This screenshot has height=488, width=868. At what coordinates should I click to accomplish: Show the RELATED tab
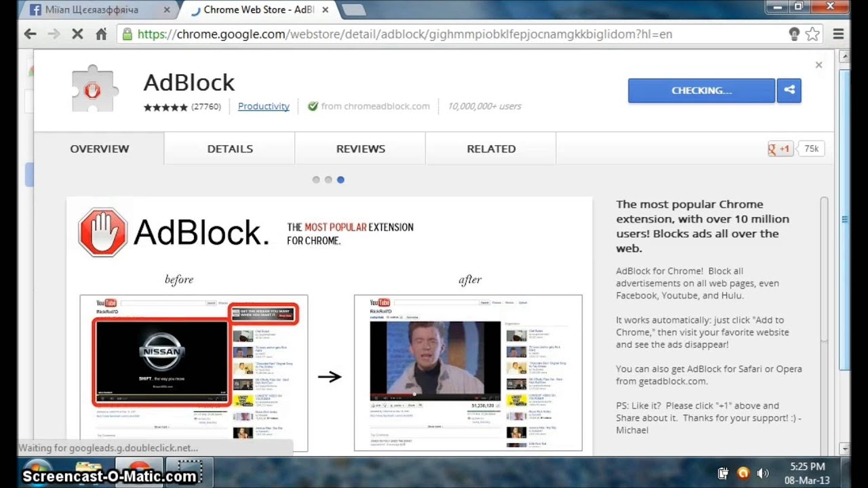tap(491, 149)
